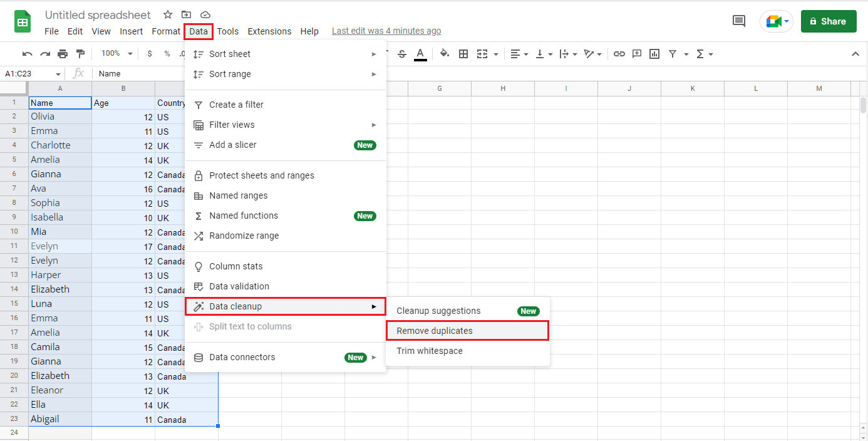Choose Remove duplicates from submenu
The width and height of the screenshot is (868, 441).
pyautogui.click(x=467, y=331)
